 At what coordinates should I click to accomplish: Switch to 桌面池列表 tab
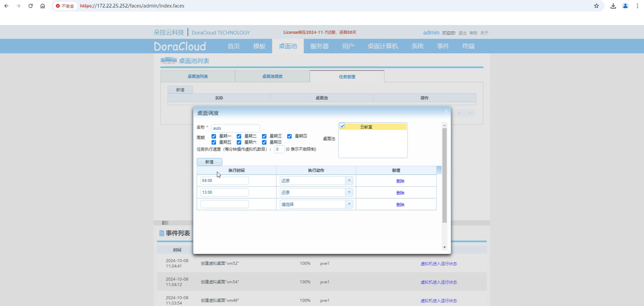198,76
